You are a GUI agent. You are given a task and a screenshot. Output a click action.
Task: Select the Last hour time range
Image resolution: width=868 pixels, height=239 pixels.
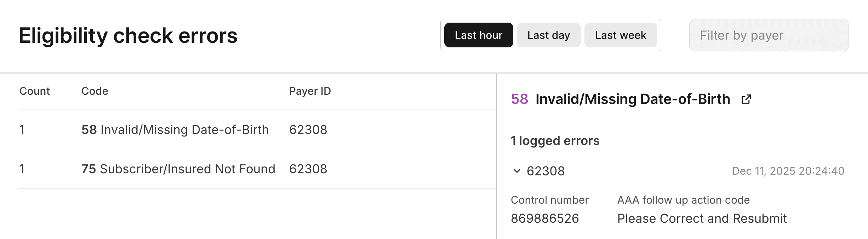pyautogui.click(x=478, y=35)
